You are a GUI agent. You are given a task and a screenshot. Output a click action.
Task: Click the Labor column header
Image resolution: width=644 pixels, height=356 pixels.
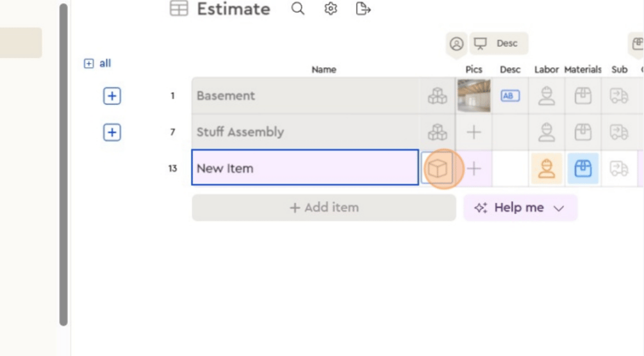coord(546,70)
